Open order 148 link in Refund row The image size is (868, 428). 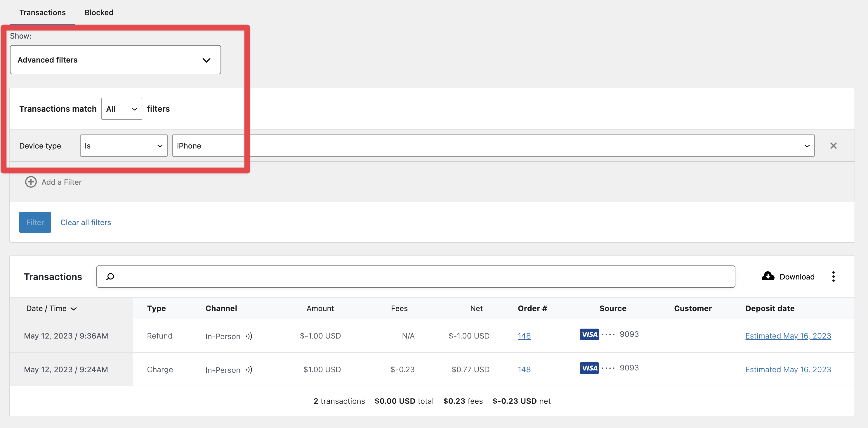[x=524, y=336]
